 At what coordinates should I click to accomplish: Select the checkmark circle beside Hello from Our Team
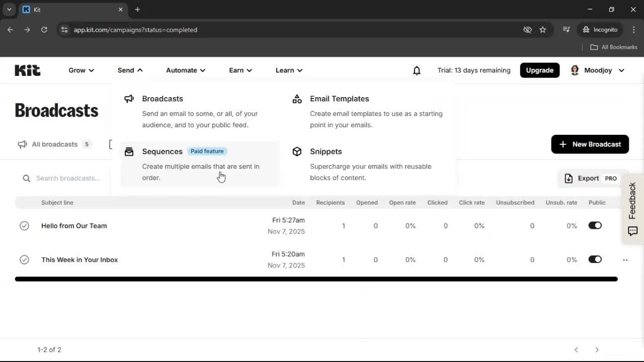pos(24,226)
